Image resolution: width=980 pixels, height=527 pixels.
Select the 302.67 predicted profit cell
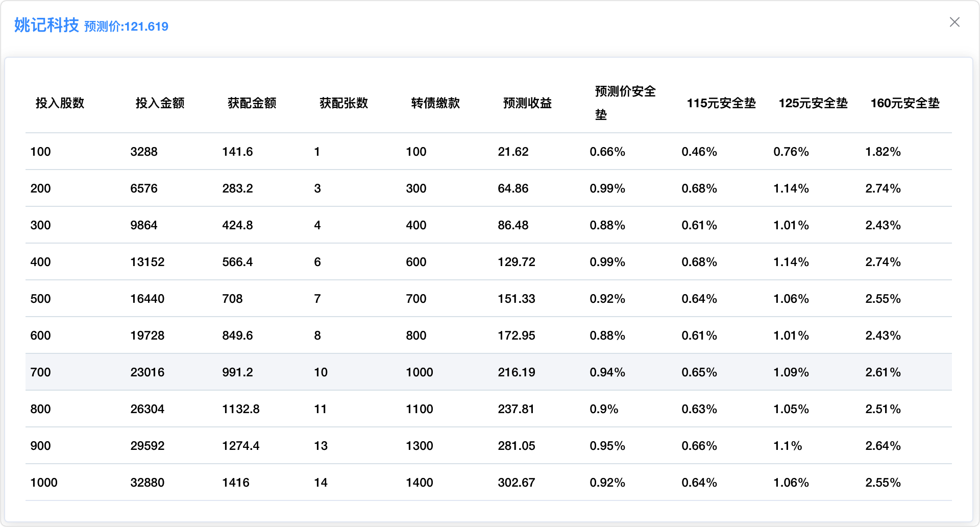tap(517, 483)
